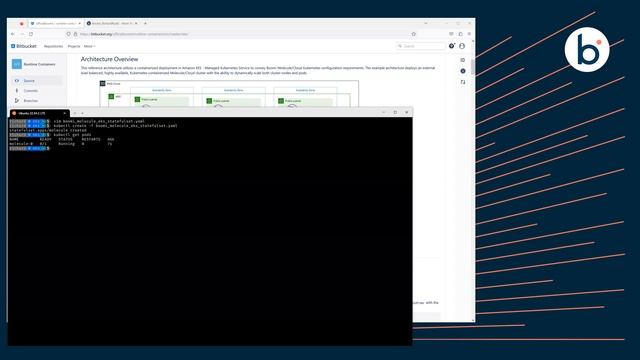640x360 pixels.
Task: Close the terminal window
Action: click(x=407, y=112)
